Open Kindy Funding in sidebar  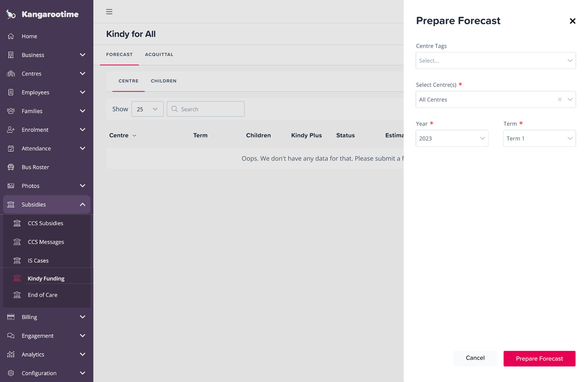[47, 278]
